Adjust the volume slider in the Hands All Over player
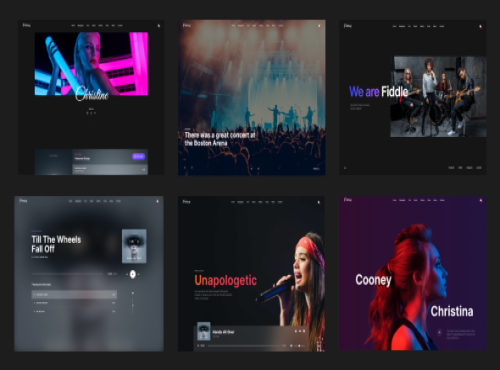 [299, 346]
